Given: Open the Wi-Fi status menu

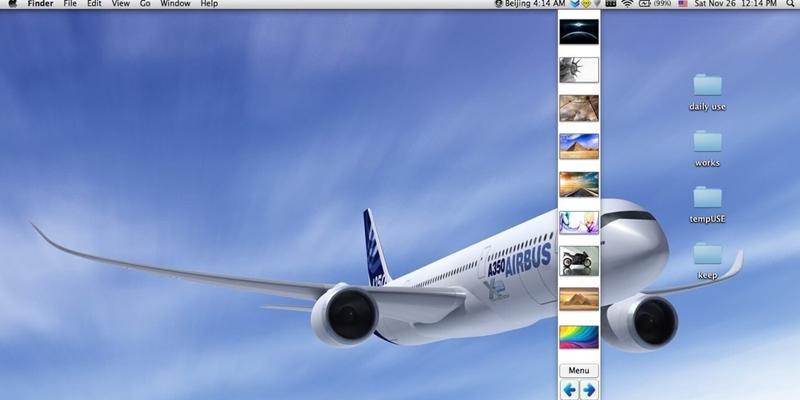Looking at the screenshot, I should pos(627,4).
